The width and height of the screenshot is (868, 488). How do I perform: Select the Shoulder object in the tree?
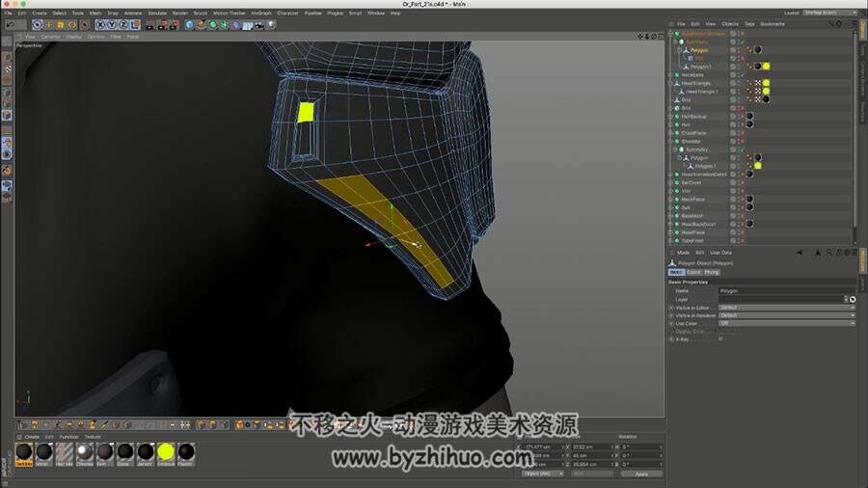coord(691,141)
